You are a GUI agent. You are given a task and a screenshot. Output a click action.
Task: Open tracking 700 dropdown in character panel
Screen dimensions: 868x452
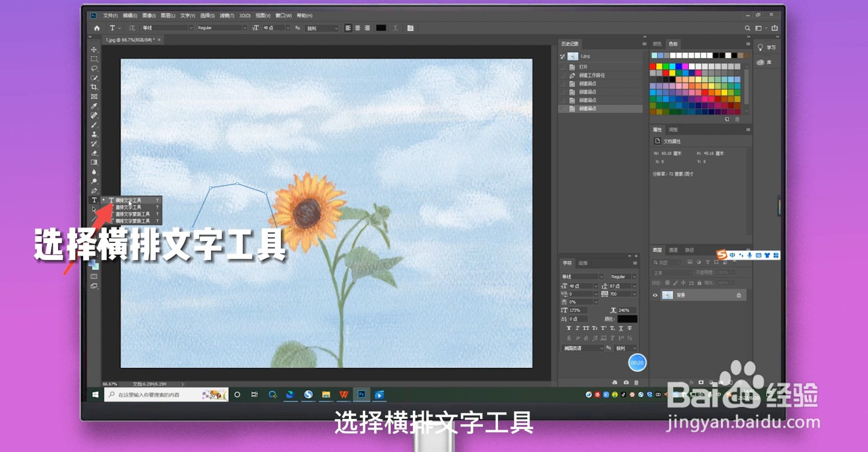(x=634, y=294)
